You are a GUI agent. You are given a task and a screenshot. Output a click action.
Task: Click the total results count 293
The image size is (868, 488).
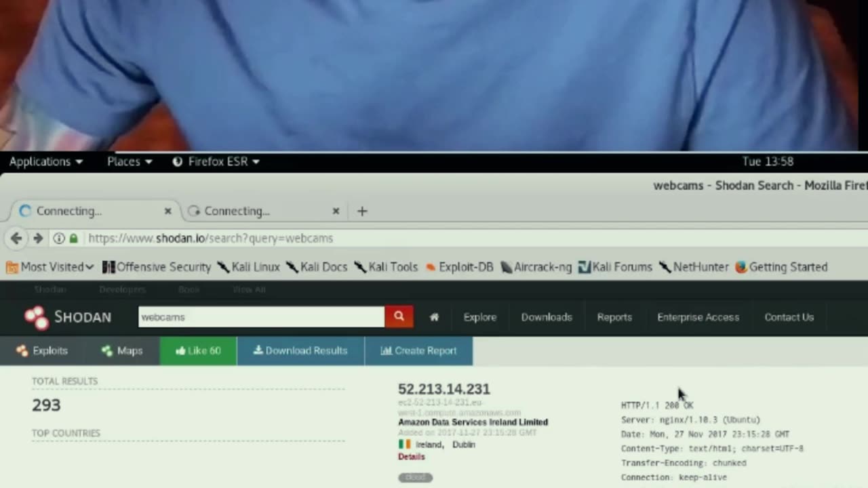point(46,405)
